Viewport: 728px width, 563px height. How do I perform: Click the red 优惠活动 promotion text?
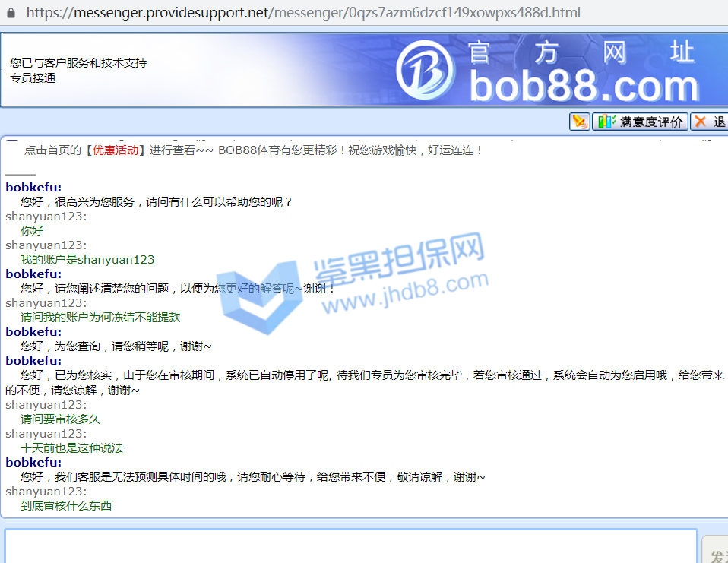(116, 150)
